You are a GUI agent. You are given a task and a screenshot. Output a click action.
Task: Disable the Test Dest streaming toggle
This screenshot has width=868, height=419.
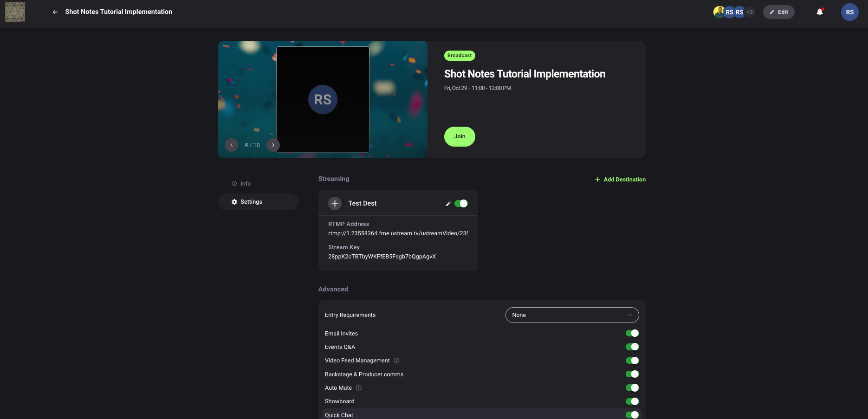click(x=461, y=204)
